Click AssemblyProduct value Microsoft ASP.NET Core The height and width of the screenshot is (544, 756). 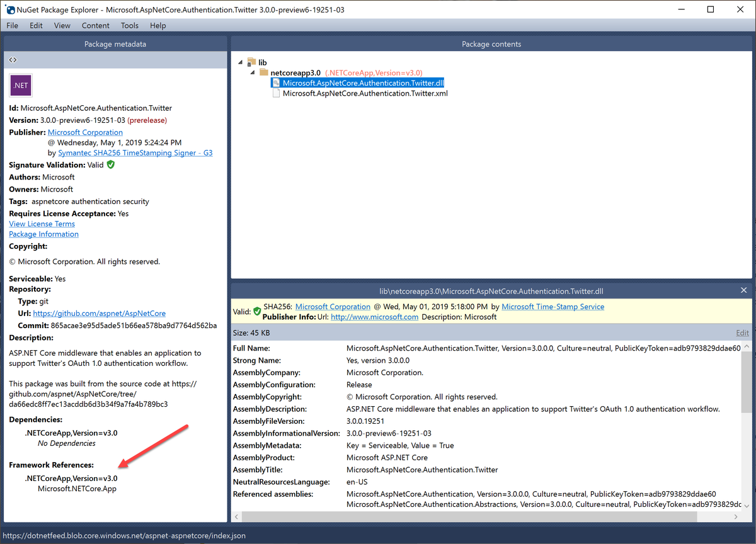pos(387,458)
